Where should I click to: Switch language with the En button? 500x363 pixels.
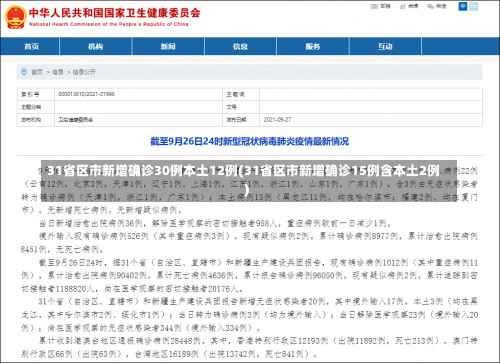click(x=474, y=6)
